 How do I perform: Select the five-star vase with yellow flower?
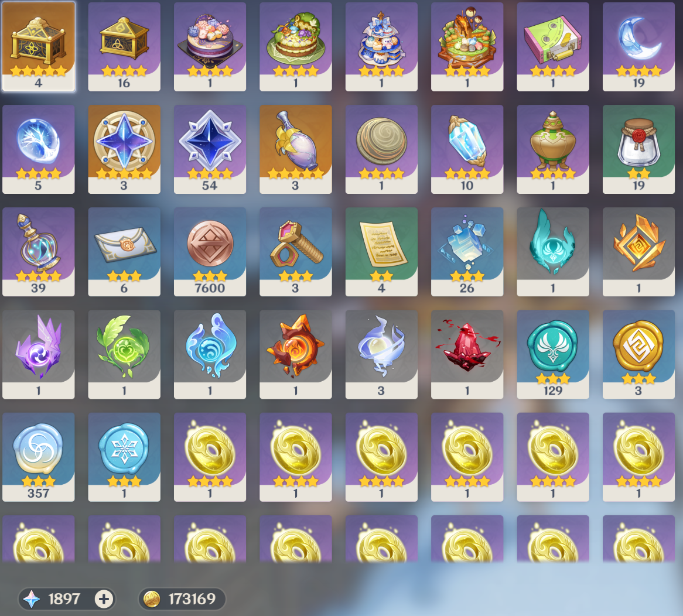(x=296, y=149)
